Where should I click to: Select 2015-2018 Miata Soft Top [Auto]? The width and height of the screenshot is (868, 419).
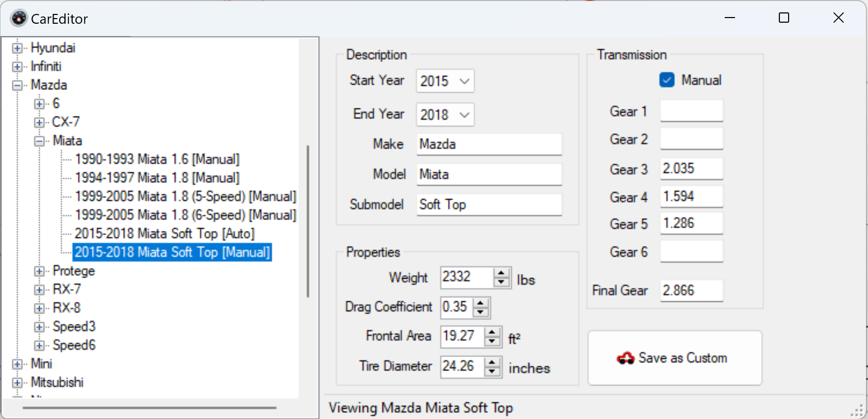pyautogui.click(x=164, y=234)
